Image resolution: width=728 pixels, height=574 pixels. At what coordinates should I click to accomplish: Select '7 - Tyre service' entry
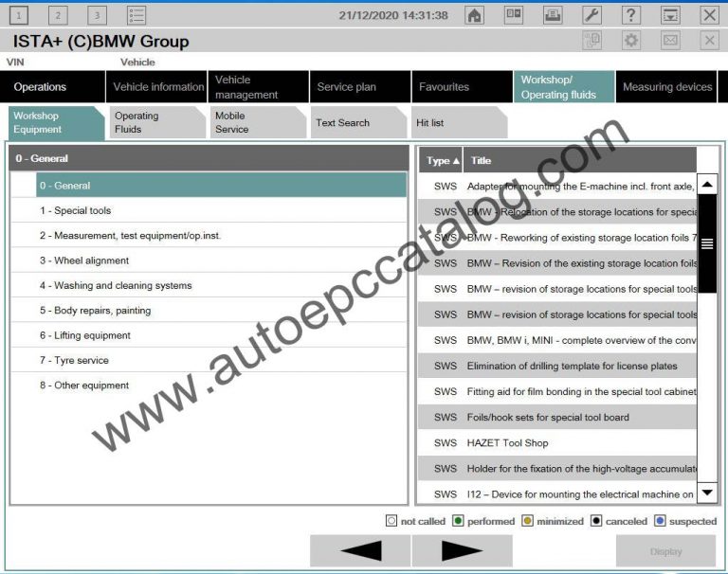(x=209, y=360)
